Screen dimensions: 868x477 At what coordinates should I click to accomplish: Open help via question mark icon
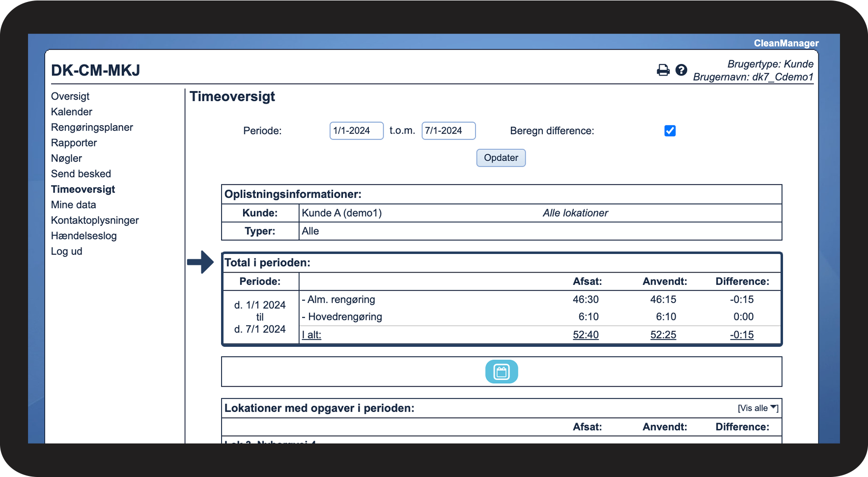pos(681,70)
